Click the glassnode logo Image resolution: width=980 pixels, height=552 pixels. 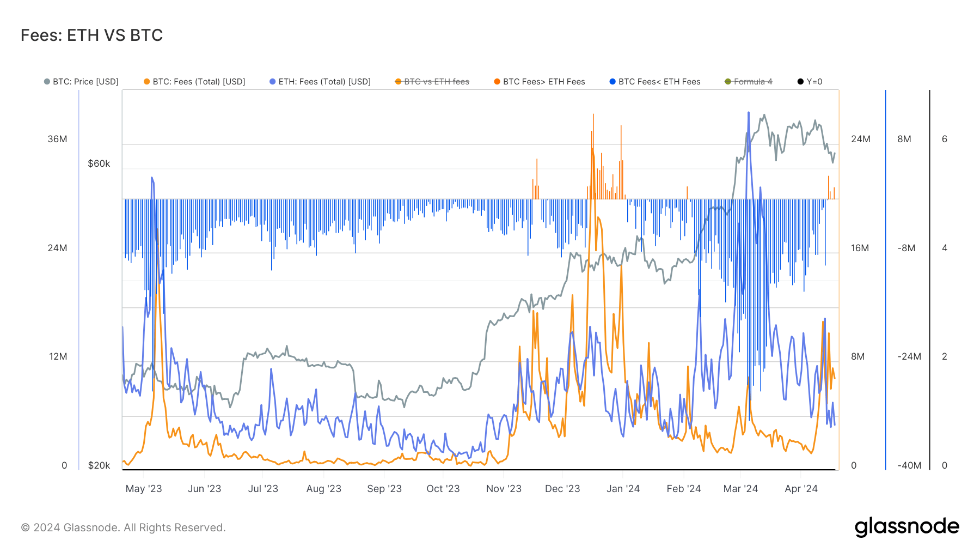click(x=907, y=526)
